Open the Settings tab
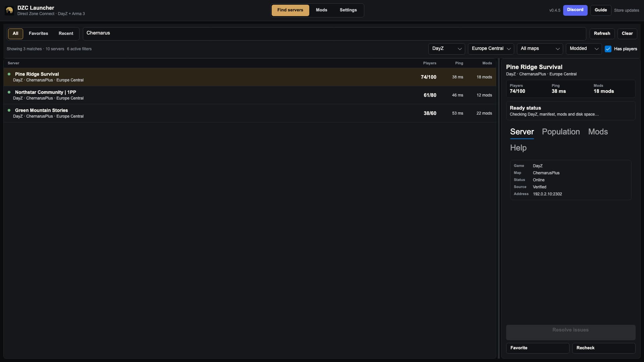This screenshot has height=362, width=644. click(x=348, y=10)
